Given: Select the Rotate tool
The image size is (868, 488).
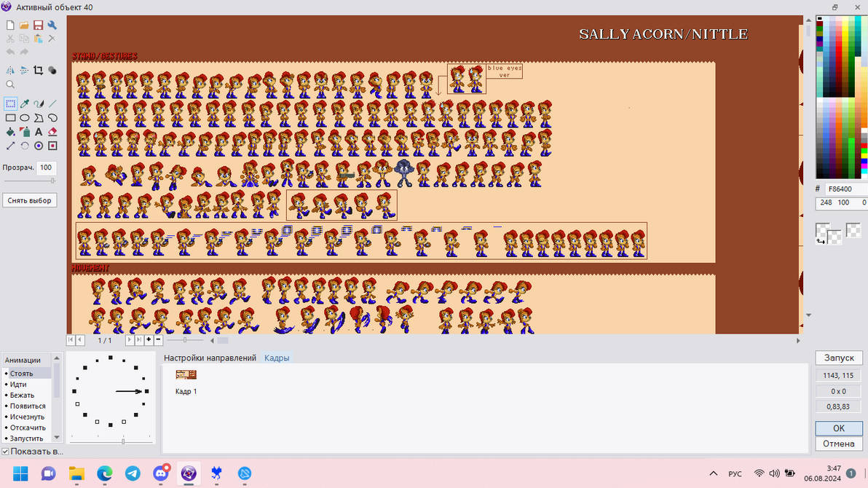Looking at the screenshot, I should [24, 146].
